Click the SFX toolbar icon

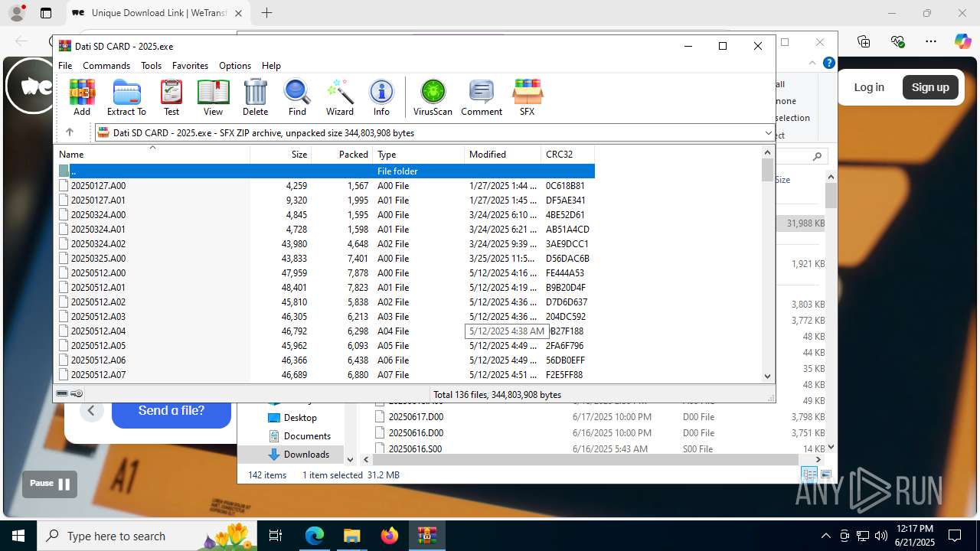[x=527, y=97]
